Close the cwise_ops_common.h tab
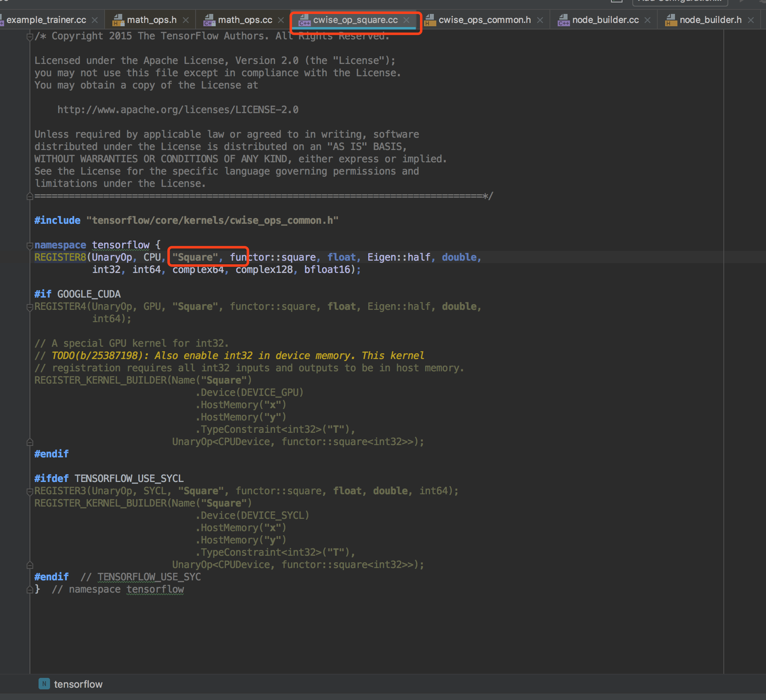 tap(540, 20)
